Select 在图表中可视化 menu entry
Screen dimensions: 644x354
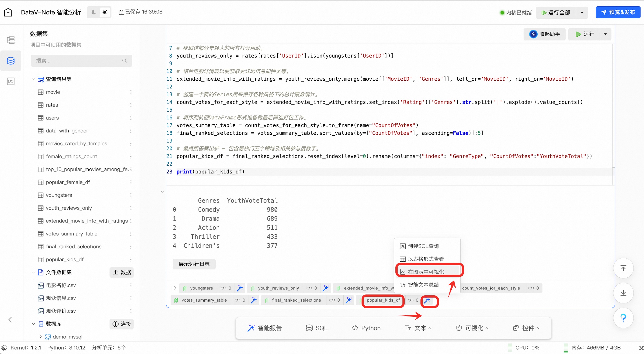[426, 272]
